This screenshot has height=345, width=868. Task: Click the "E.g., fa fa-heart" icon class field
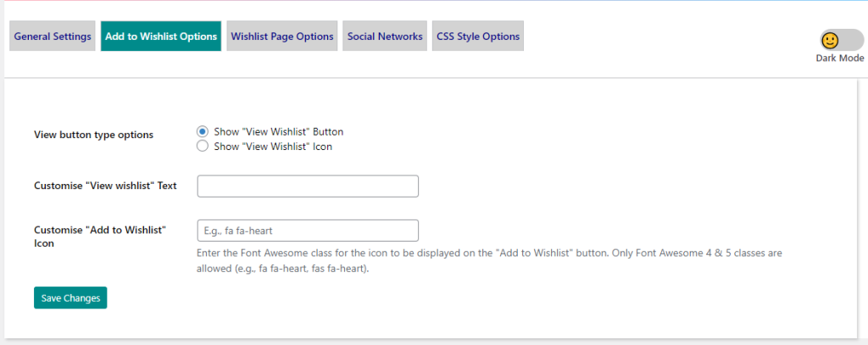(x=308, y=230)
